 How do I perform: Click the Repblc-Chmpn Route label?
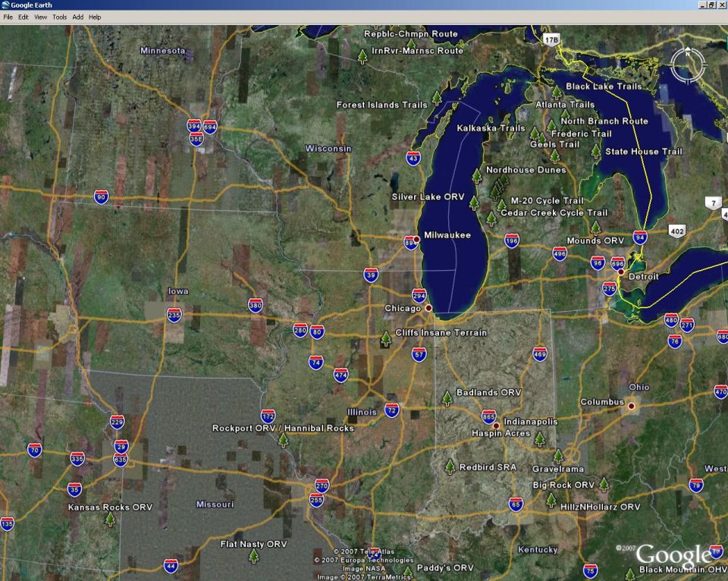410,34
